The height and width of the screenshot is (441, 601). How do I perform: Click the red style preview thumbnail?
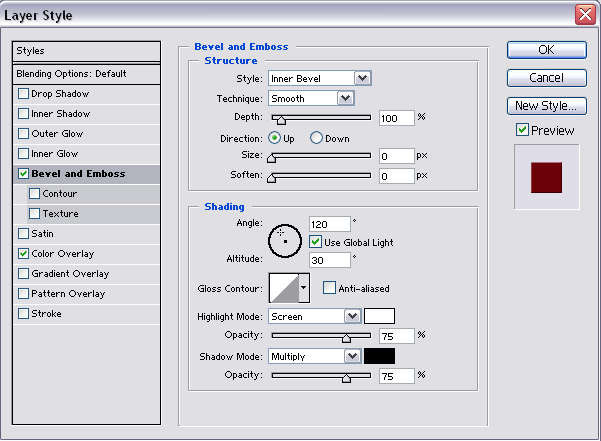click(x=546, y=176)
